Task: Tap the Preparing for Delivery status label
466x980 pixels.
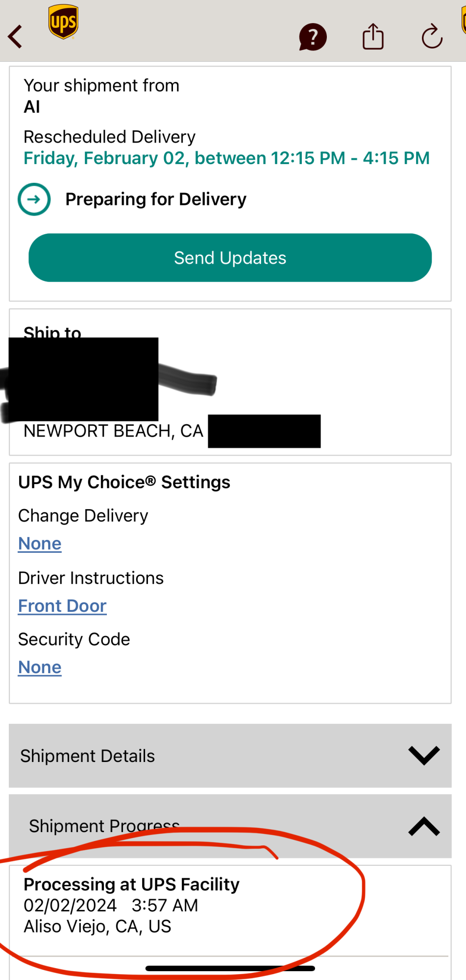Action: (x=156, y=199)
